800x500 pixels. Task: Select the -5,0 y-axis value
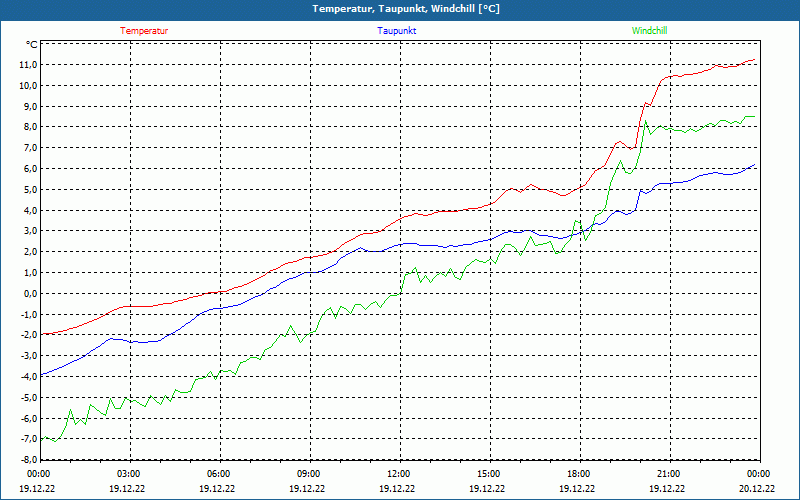(x=28, y=398)
